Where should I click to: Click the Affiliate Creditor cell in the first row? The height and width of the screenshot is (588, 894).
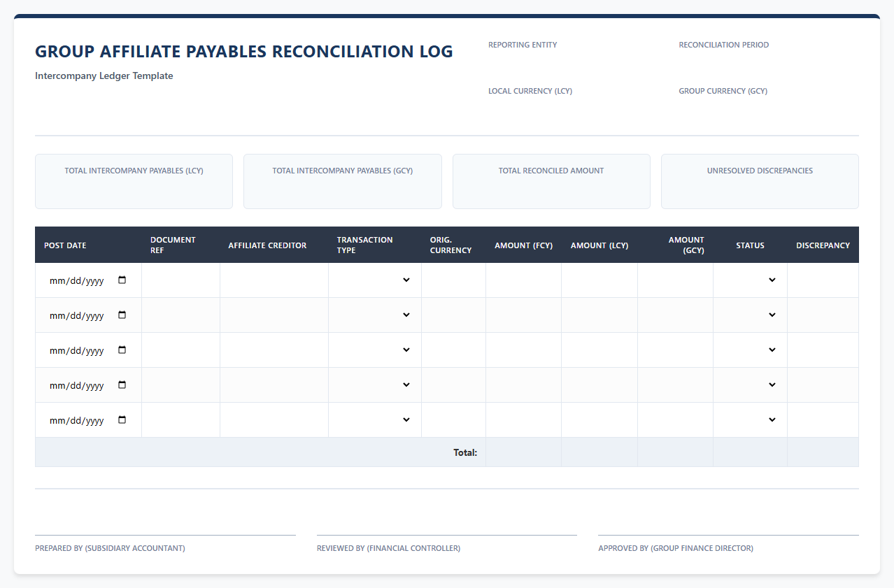(274, 280)
